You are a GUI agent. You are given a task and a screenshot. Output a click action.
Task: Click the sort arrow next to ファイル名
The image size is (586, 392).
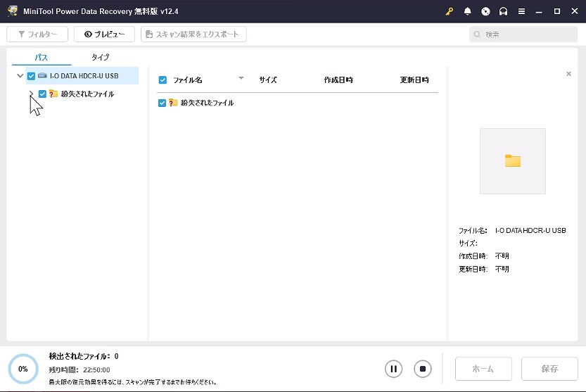[241, 78]
